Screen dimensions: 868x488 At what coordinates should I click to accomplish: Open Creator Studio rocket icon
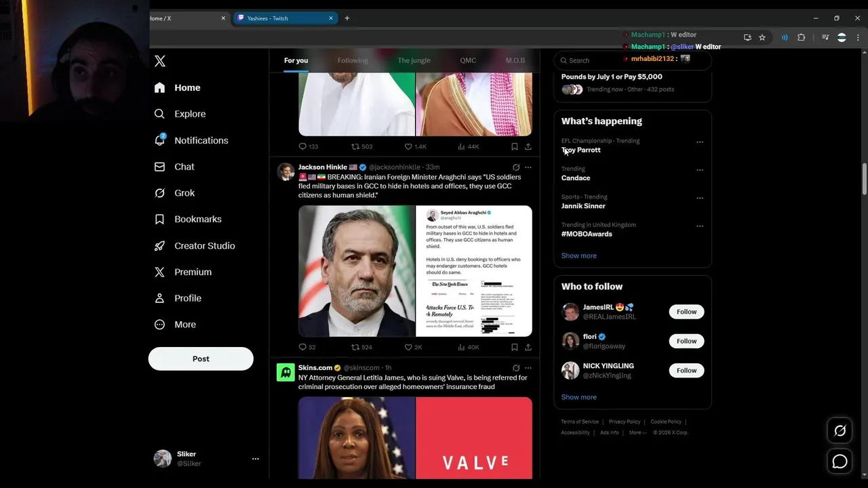(159, 246)
